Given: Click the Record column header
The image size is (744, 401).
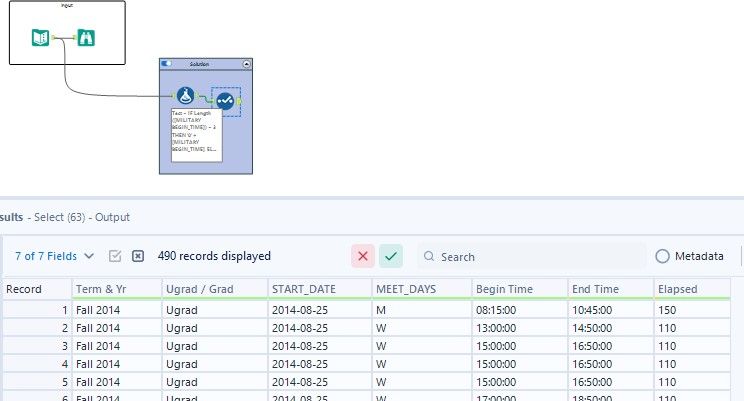Looking at the screenshot, I should click(37, 289).
